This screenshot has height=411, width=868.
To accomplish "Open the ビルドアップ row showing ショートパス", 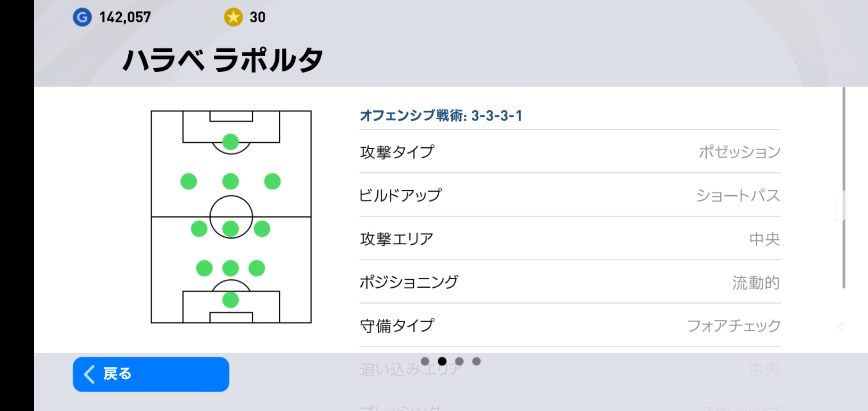I will click(x=570, y=195).
